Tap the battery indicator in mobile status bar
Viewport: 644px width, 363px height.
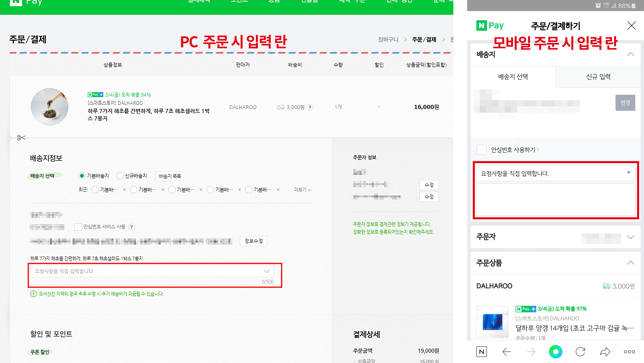click(633, 6)
